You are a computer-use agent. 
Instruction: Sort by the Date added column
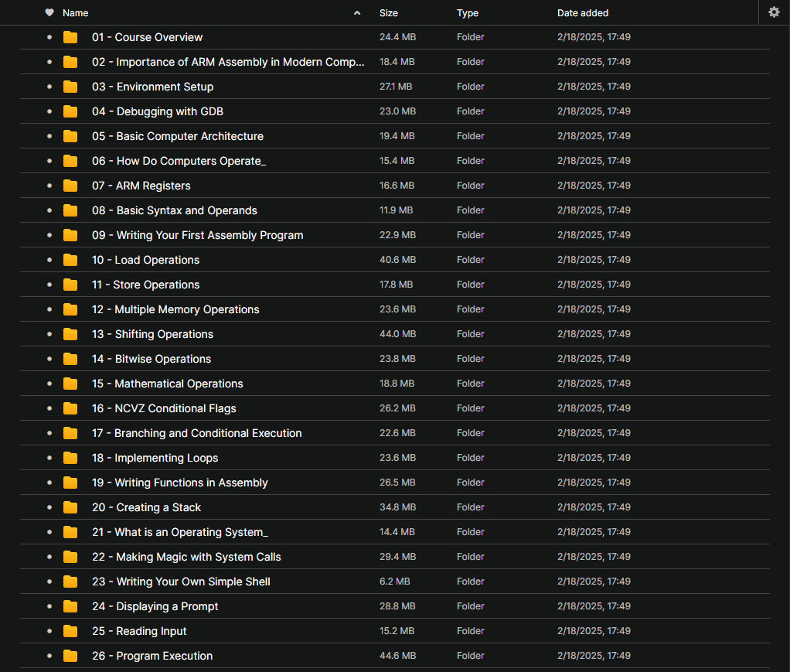pos(582,13)
